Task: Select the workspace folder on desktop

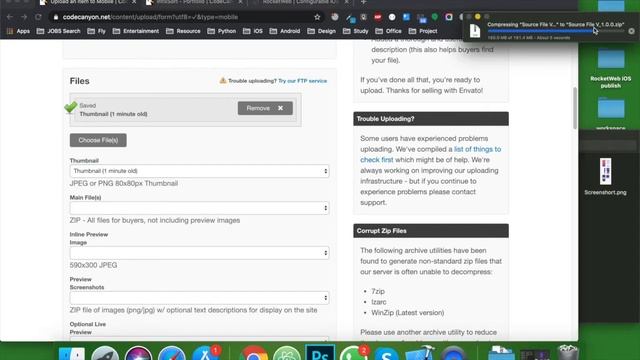Action: pyautogui.click(x=611, y=114)
